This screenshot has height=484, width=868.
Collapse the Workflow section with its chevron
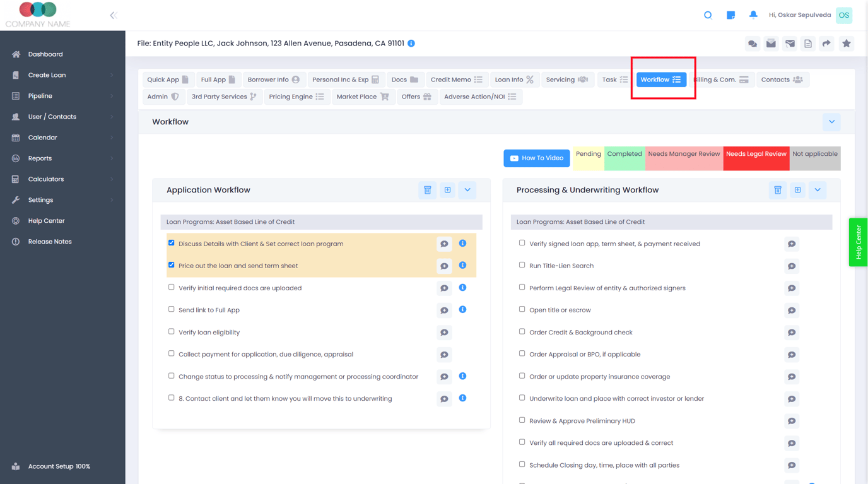pos(831,122)
